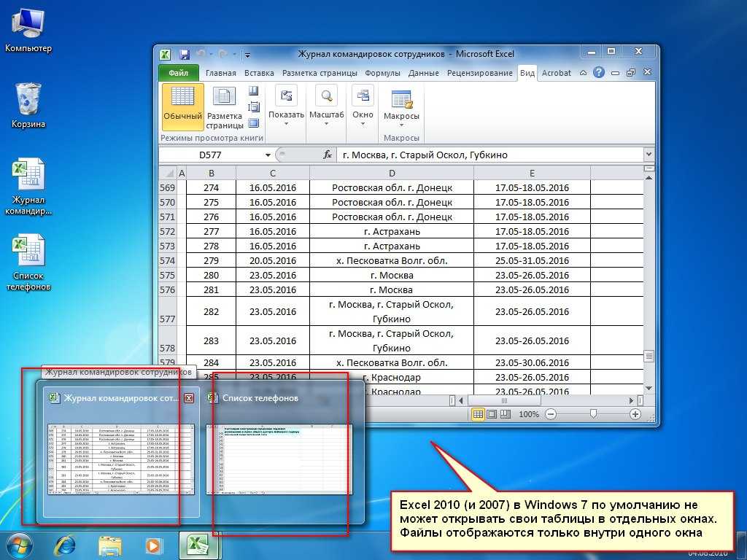The width and height of the screenshot is (747, 560).
Task: Select cell containing х. Песковатка in row 574
Action: pos(392,260)
